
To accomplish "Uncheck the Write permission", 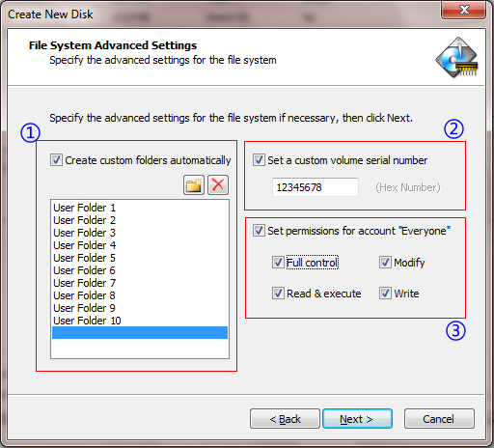I will [x=385, y=294].
